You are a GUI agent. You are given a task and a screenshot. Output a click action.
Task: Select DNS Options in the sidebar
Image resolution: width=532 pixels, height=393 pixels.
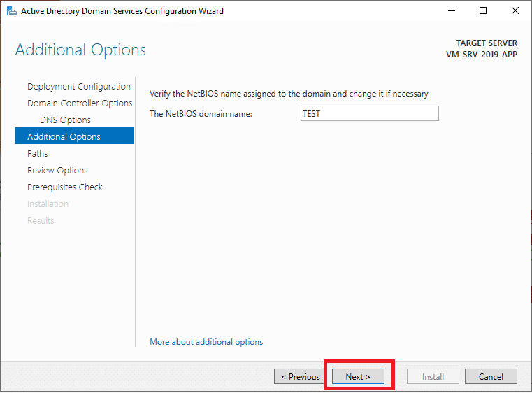click(65, 120)
